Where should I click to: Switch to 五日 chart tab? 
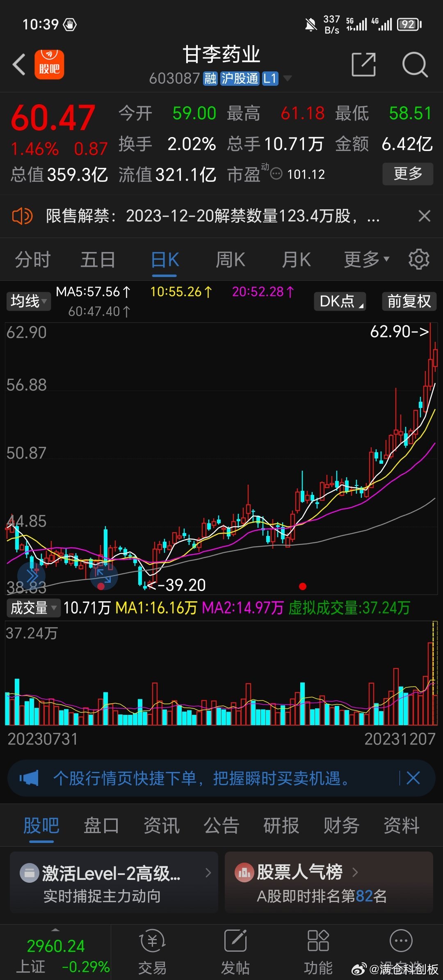tap(98, 259)
